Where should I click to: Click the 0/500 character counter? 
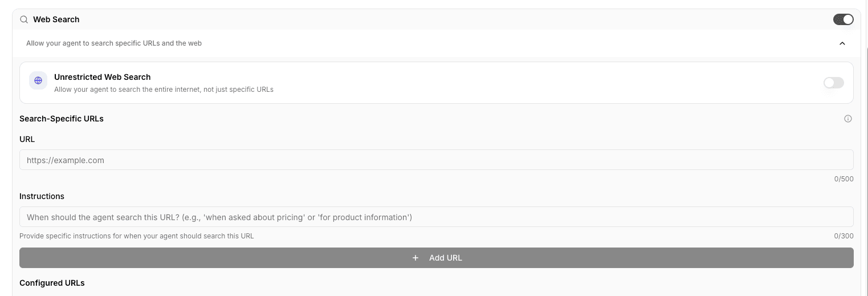(843, 179)
